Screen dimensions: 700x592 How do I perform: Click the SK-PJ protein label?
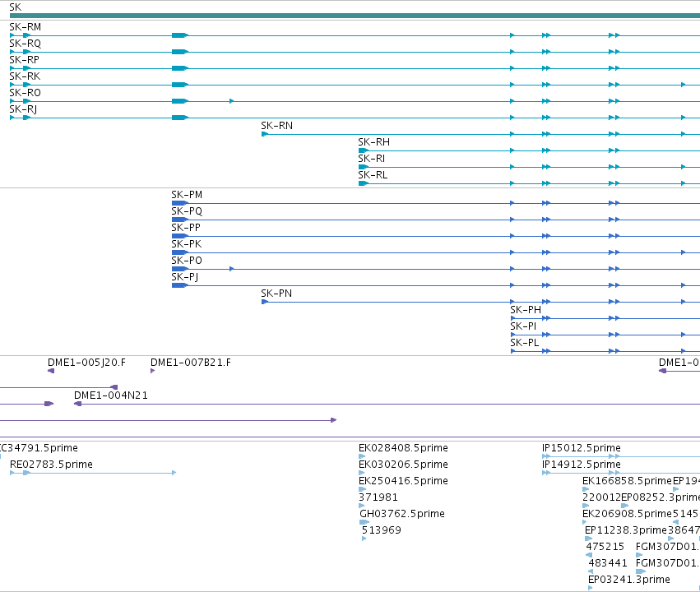point(184,277)
